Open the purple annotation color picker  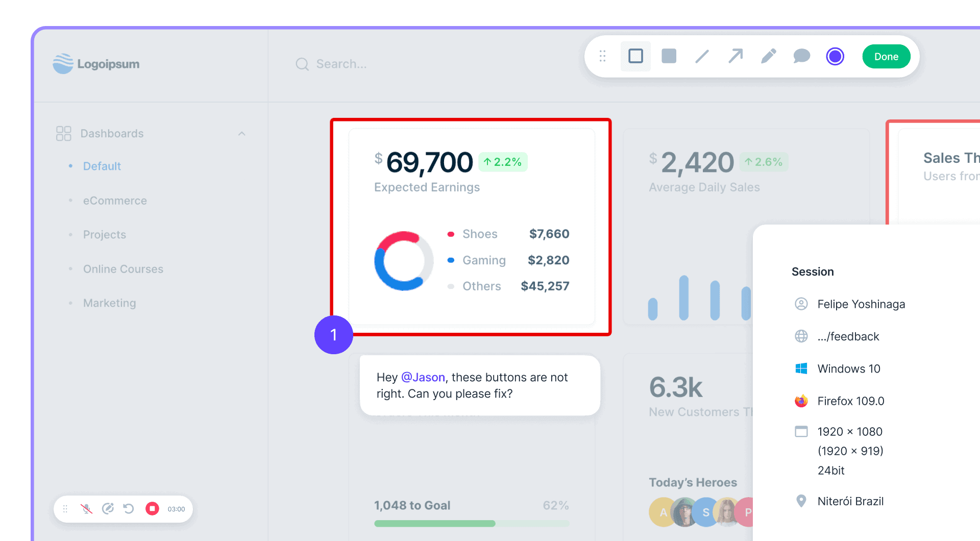(835, 56)
